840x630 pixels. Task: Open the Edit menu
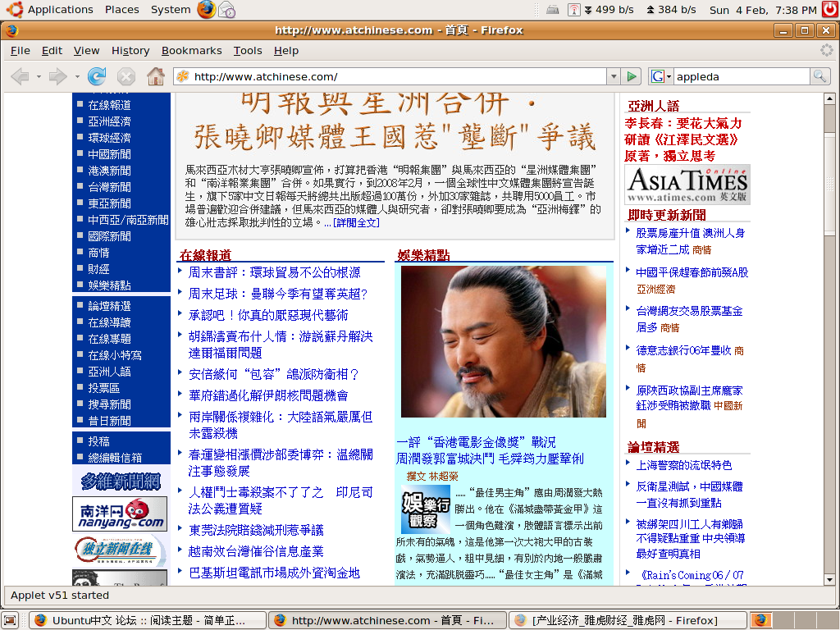[x=52, y=50]
